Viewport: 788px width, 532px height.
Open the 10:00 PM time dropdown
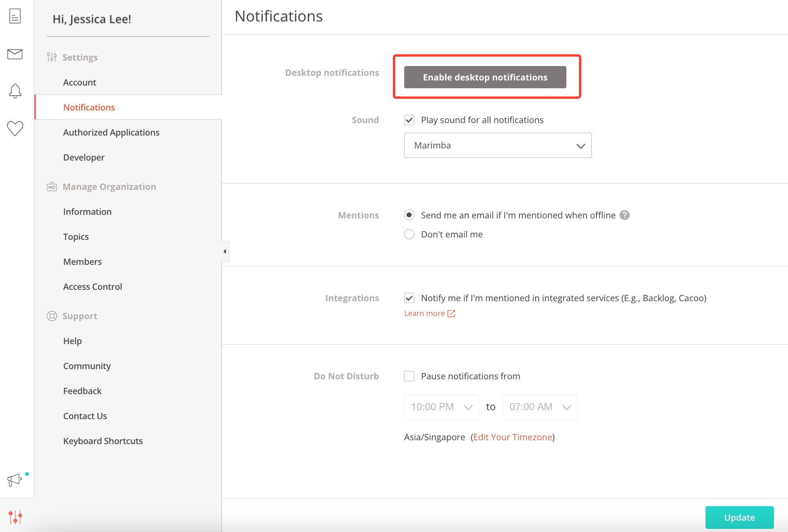point(441,406)
